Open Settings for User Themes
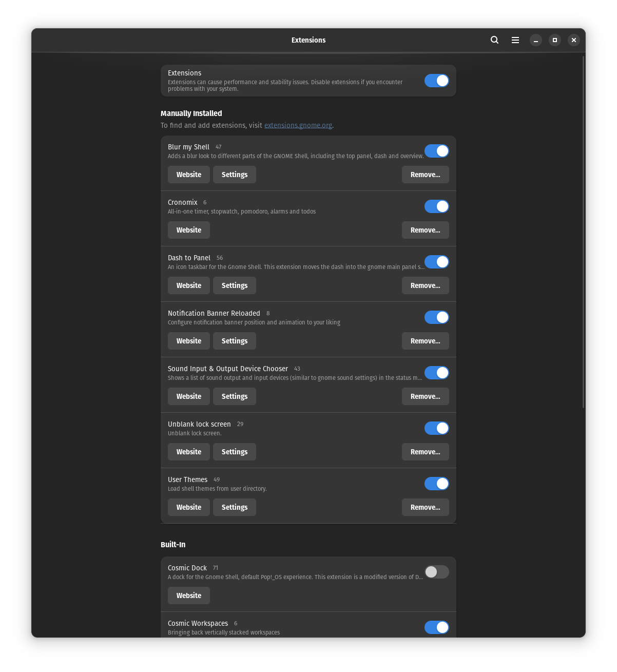 pos(234,507)
